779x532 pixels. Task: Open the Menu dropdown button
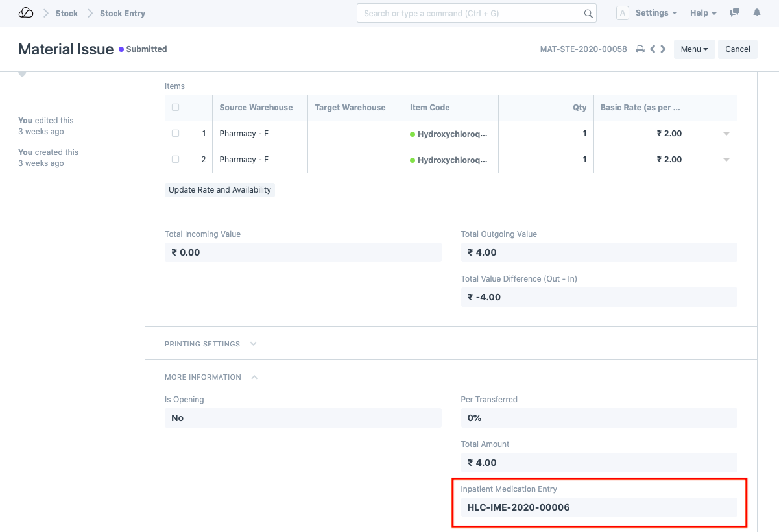coord(694,49)
